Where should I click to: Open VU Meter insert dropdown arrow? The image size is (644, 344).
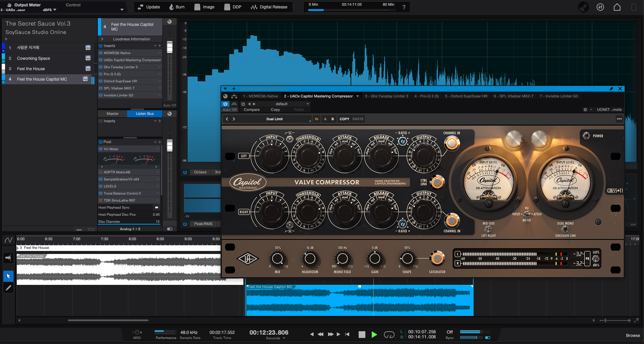pyautogui.click(x=158, y=149)
